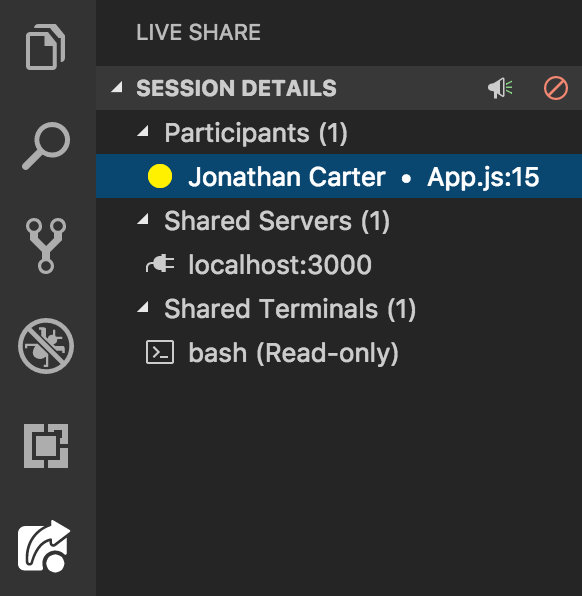Open the Explorer files view

(46, 47)
